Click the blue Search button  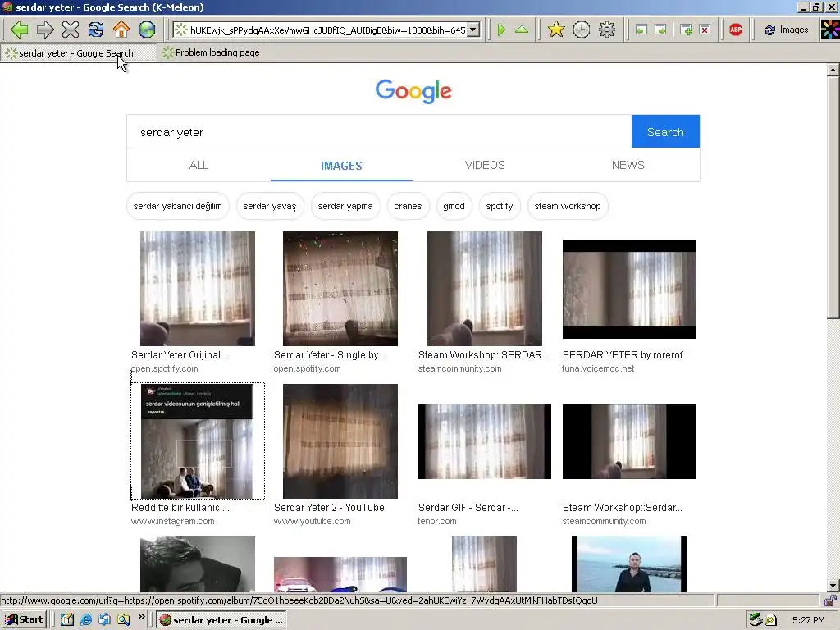[665, 132]
